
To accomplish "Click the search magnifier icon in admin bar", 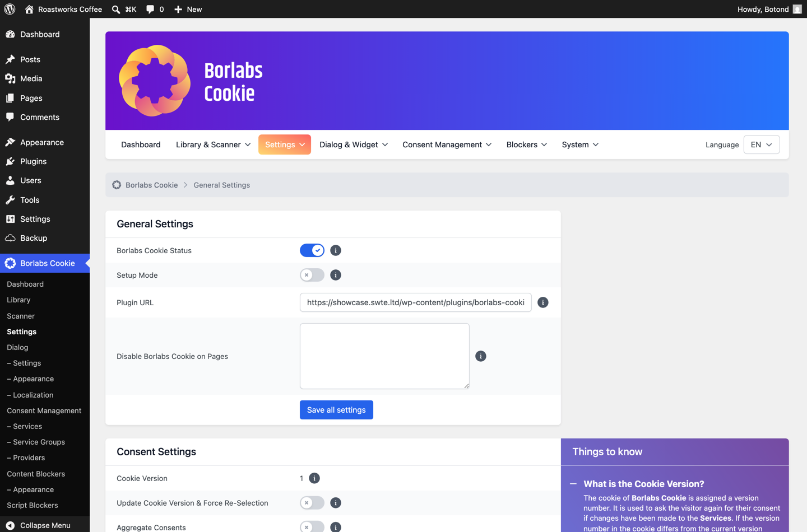I will (x=116, y=9).
